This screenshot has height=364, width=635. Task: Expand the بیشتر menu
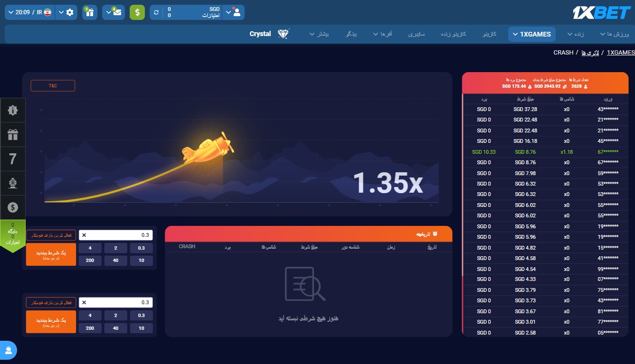319,34
